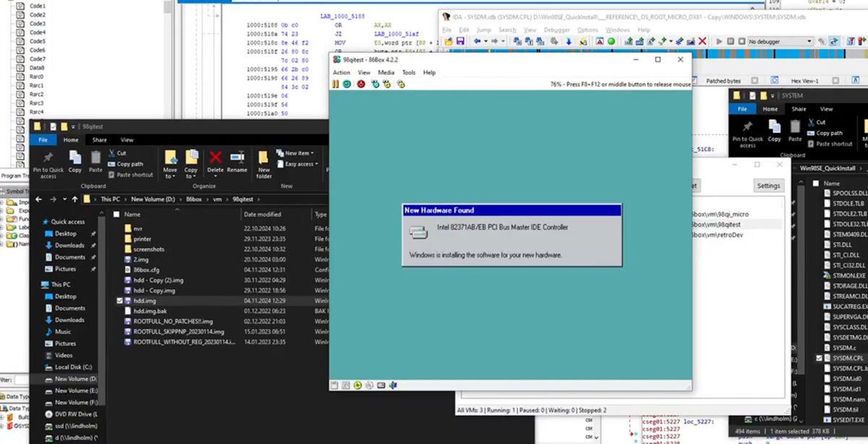Click the Settings button in 86Box Manager

pos(768,186)
